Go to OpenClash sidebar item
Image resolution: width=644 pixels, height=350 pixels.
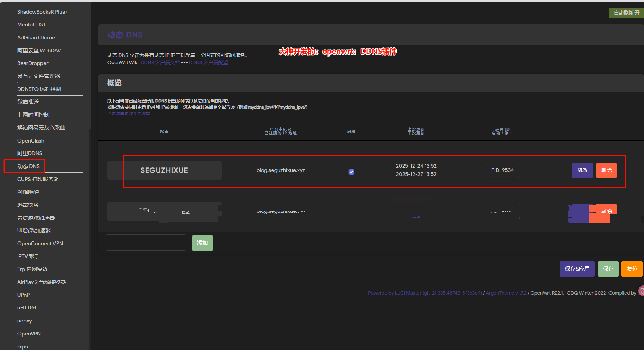(x=31, y=141)
